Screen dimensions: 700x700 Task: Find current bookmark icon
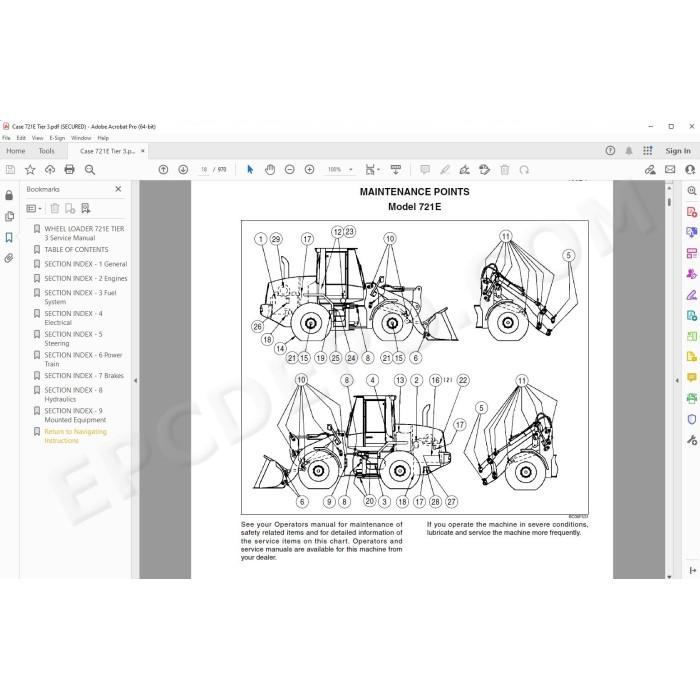point(86,208)
